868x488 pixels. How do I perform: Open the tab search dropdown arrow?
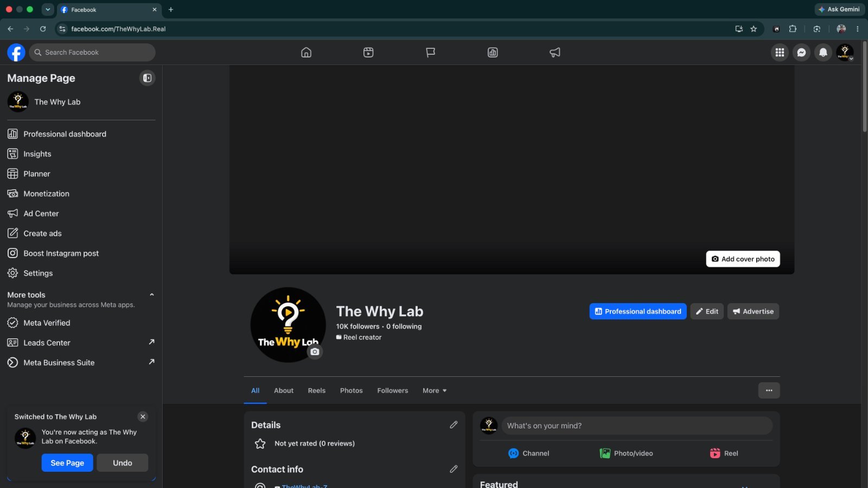[x=48, y=9]
